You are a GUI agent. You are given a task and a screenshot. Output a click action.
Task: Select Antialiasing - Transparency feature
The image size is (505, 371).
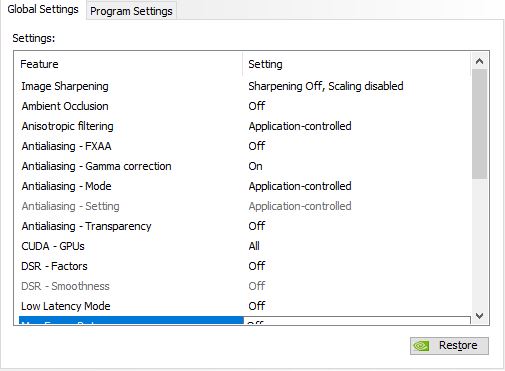click(x=86, y=226)
